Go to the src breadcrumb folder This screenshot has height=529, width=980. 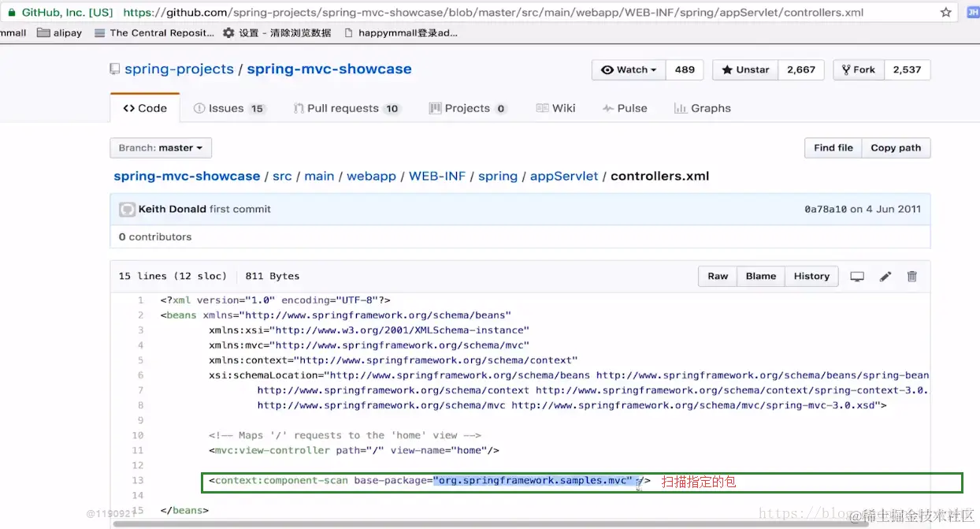282,176
